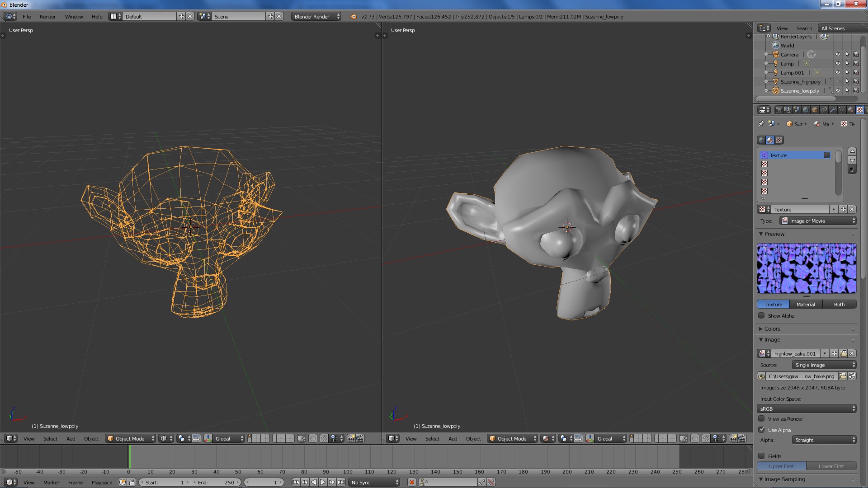
Task: Open the Scene properties tab icon
Action: click(797, 110)
